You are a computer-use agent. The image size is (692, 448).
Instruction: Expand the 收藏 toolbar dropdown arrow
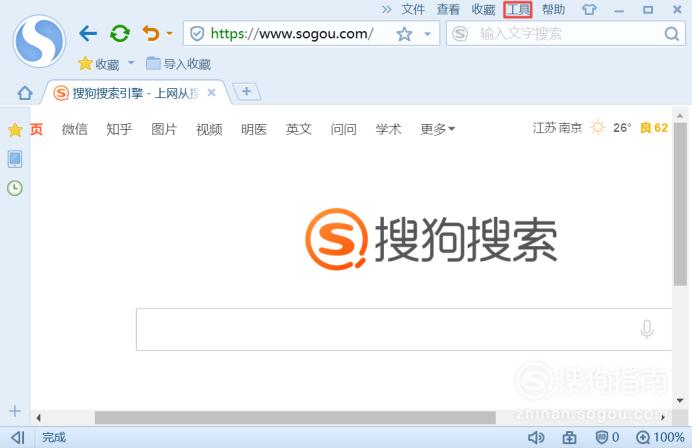[x=131, y=63]
